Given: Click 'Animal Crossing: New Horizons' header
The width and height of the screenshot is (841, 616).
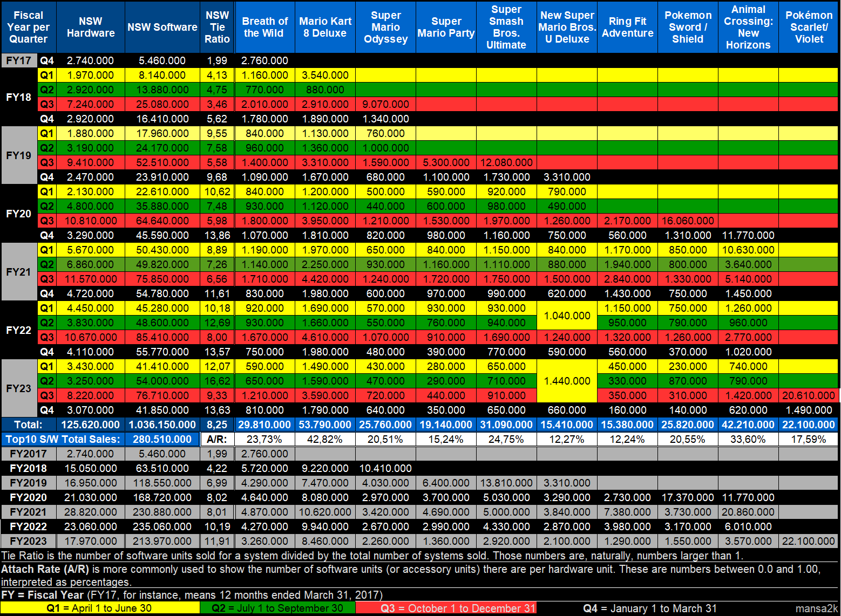Looking at the screenshot, I should (749, 27).
